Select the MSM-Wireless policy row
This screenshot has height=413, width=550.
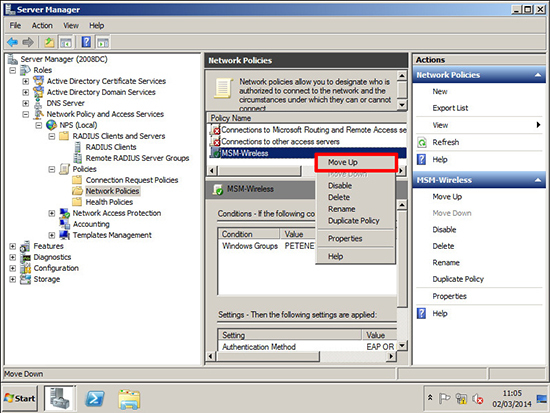coord(308,153)
